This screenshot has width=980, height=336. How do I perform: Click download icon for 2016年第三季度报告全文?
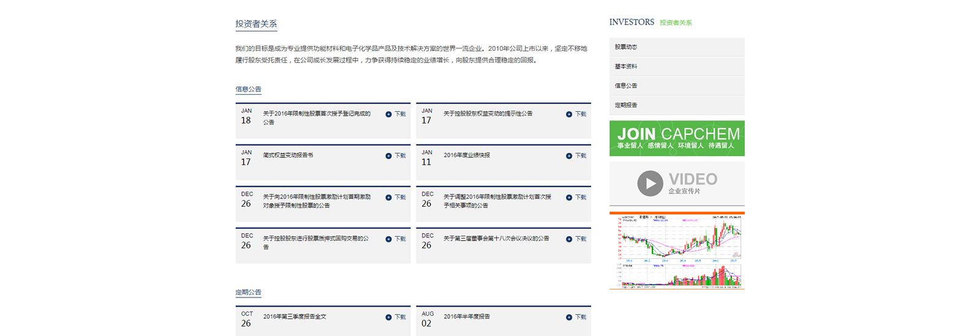(388, 317)
